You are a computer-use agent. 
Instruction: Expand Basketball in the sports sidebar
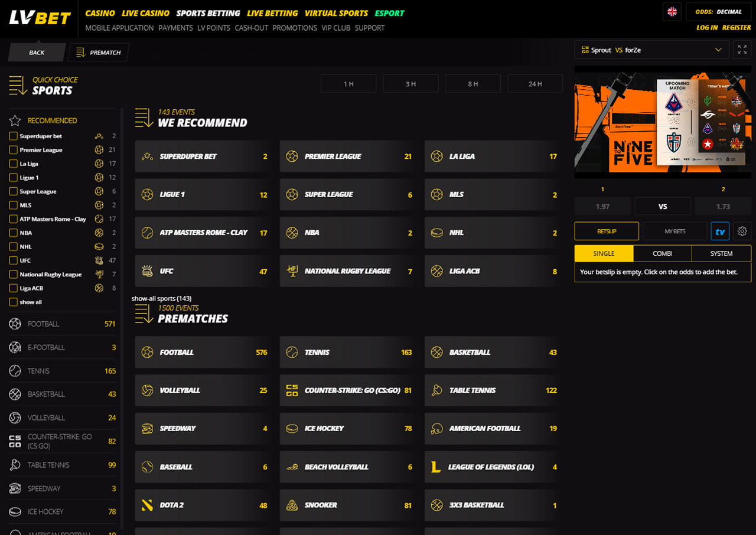[x=62, y=394]
